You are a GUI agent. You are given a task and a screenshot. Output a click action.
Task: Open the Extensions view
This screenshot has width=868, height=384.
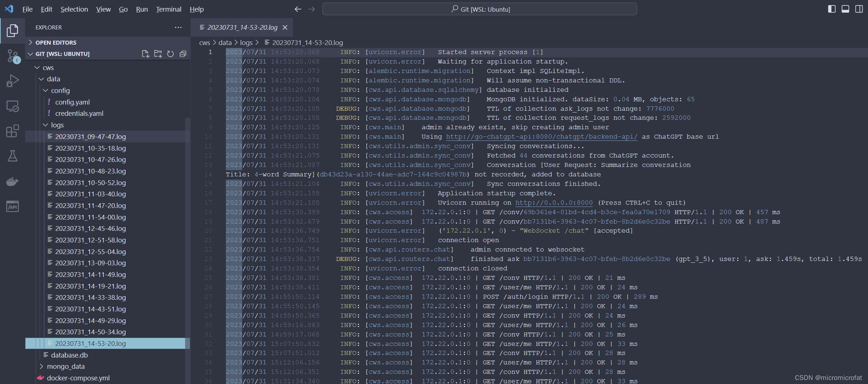click(13, 131)
